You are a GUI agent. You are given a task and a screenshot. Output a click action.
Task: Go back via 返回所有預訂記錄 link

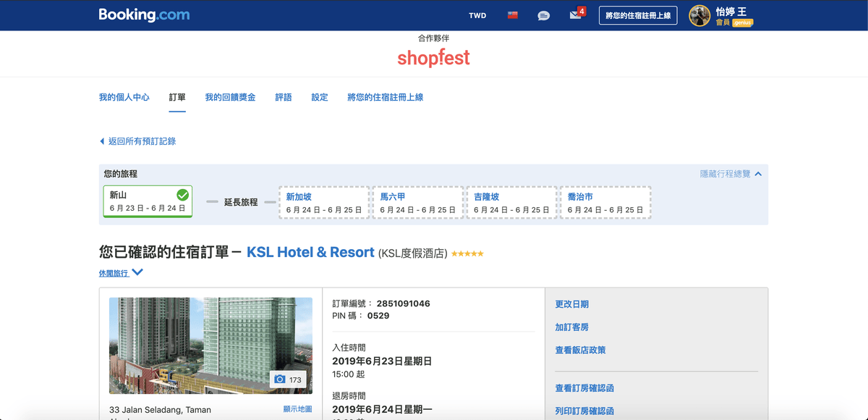point(142,141)
